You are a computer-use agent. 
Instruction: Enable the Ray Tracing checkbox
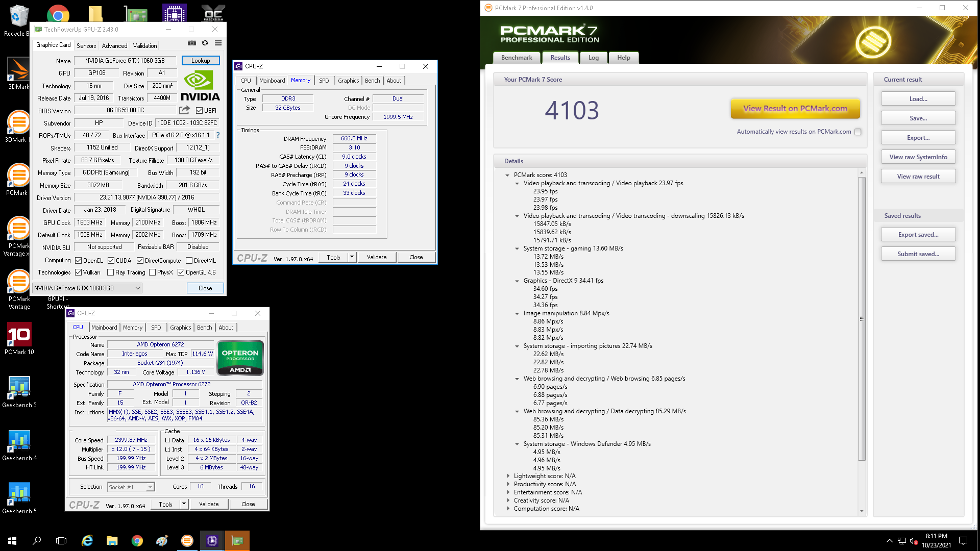coord(110,272)
